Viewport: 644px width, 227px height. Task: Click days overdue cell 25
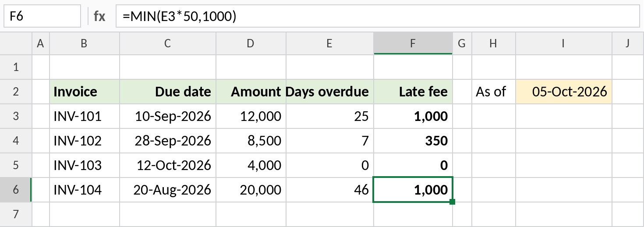coord(330,116)
